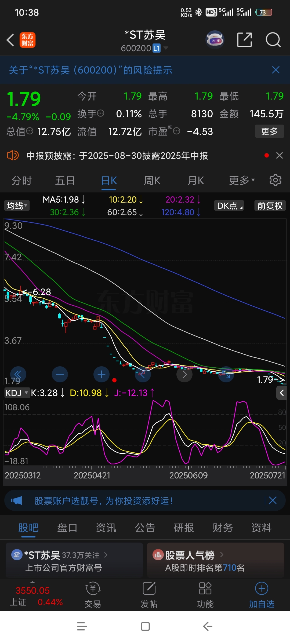Image resolution: width=290 pixels, height=644 pixels.
Task: Tap the diagonal arrow chart button
Action: coord(226,374)
